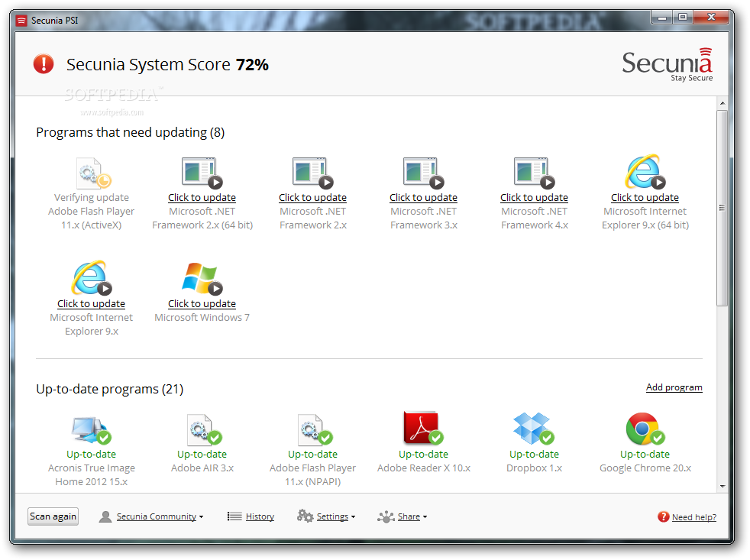Image resolution: width=750 pixels, height=560 pixels.
Task: Click the Microsoft Windows 7 flag icon
Action: pos(200,279)
